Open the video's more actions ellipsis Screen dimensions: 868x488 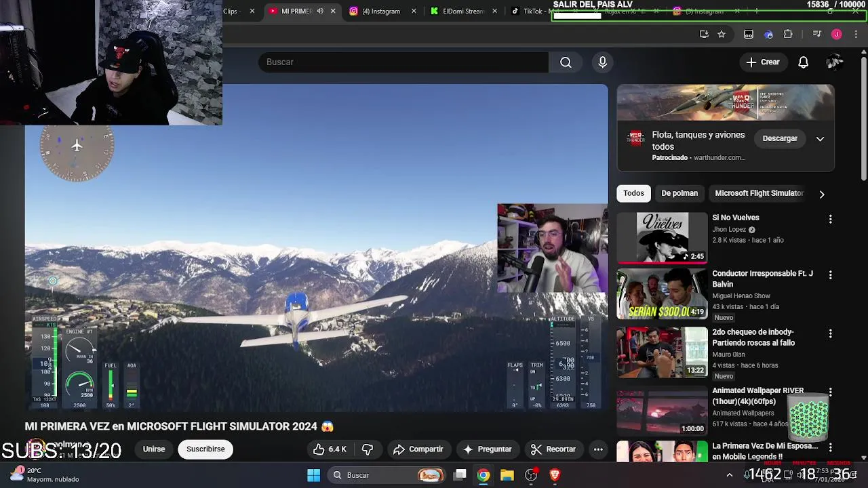pyautogui.click(x=598, y=449)
